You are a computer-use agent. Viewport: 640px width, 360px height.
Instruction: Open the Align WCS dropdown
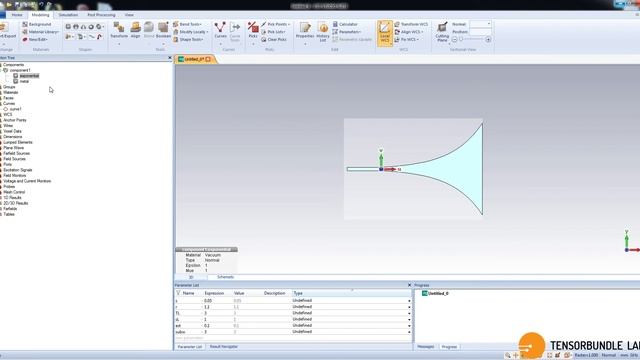(409, 32)
